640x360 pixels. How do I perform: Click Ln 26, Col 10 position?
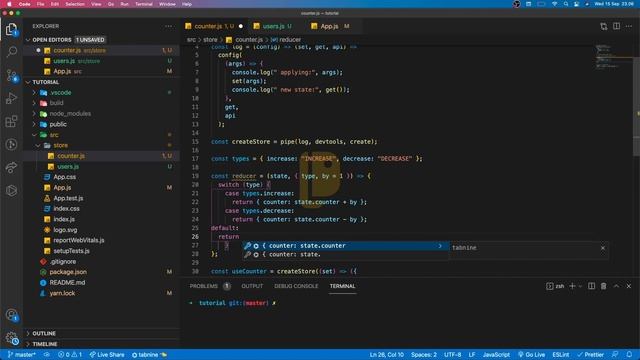[x=387, y=355]
